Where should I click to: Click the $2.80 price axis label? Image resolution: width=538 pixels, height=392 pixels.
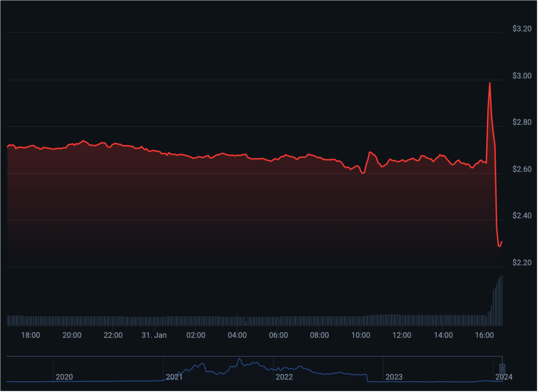coord(522,122)
